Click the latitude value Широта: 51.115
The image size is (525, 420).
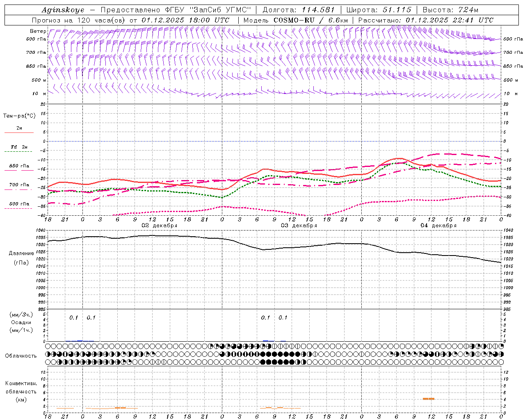click(379, 10)
